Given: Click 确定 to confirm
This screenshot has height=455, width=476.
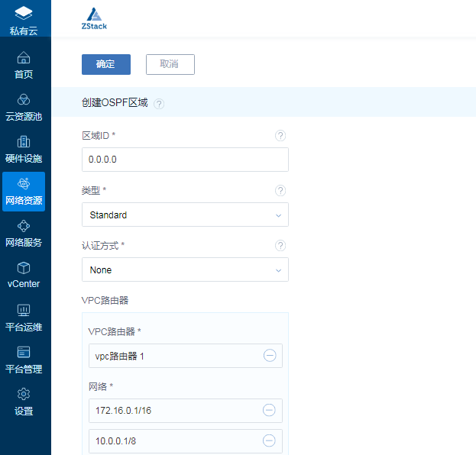Looking at the screenshot, I should point(106,64).
